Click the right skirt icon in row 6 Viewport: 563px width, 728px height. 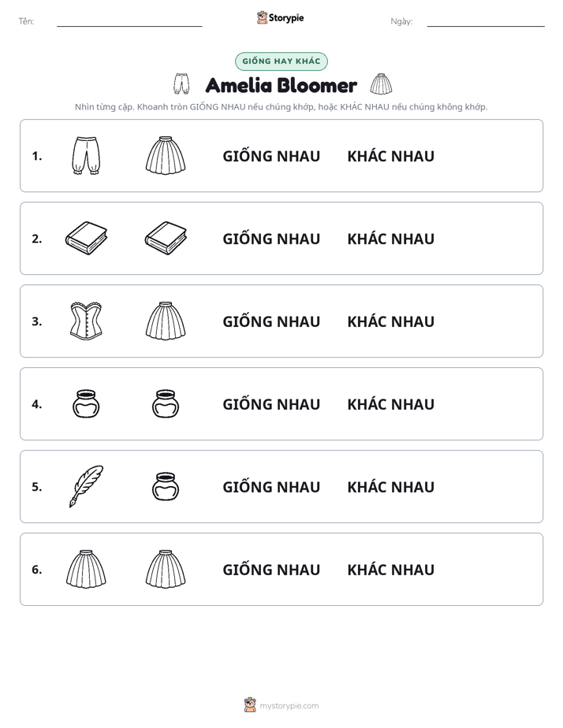166,569
